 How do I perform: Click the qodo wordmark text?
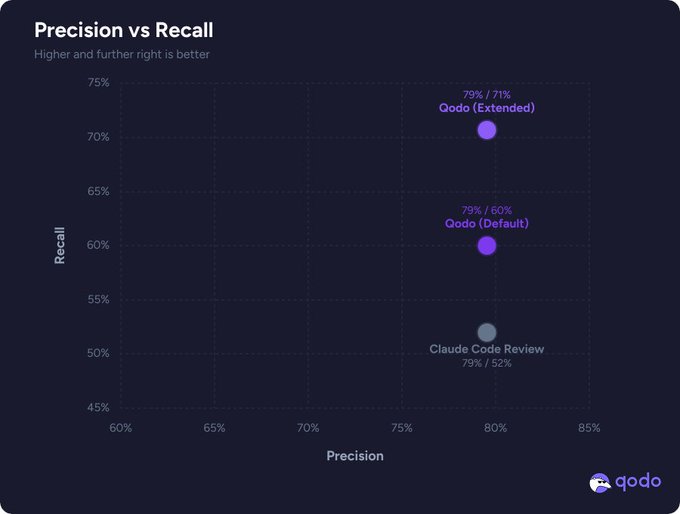[x=638, y=481]
